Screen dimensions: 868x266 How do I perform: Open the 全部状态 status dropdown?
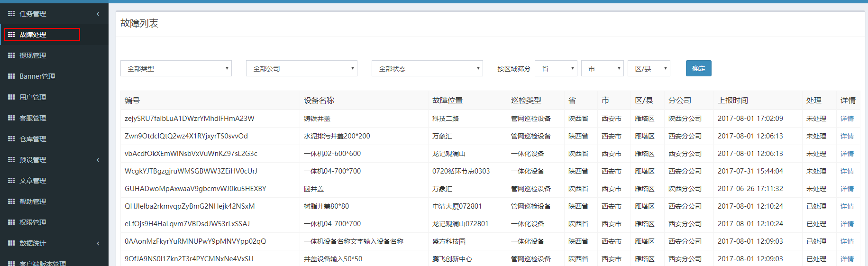pyautogui.click(x=427, y=68)
